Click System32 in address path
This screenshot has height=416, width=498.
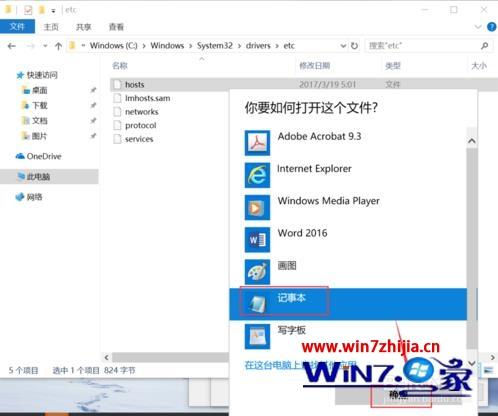215,45
